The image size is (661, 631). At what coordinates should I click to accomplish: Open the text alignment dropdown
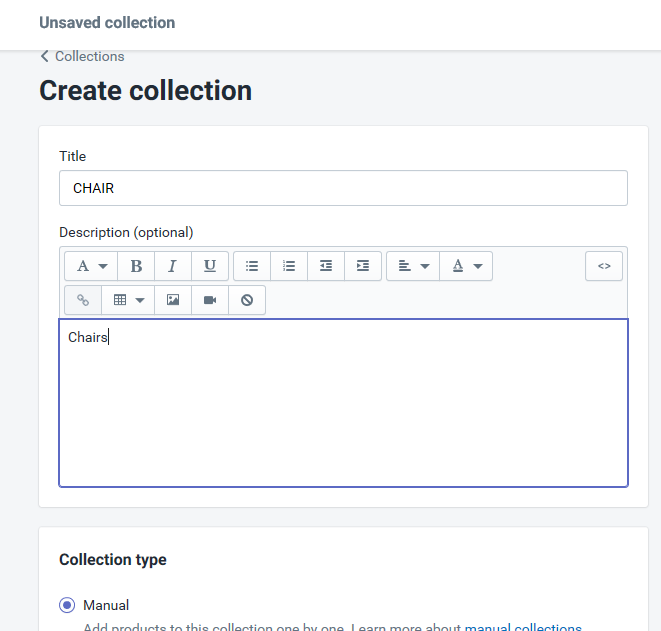(x=413, y=266)
